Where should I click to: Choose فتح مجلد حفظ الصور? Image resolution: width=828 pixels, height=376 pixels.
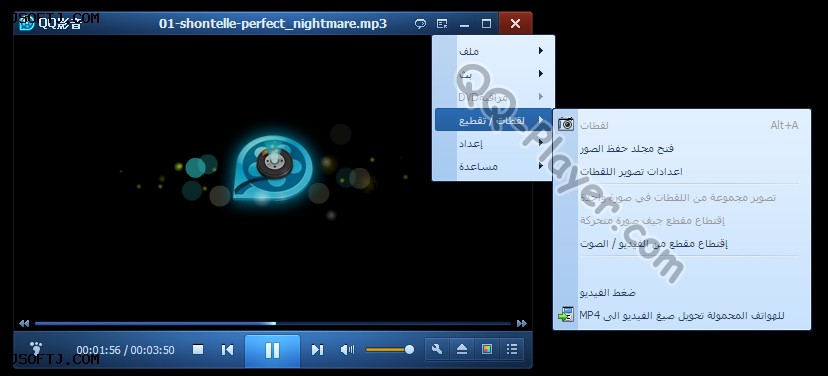[681, 148]
